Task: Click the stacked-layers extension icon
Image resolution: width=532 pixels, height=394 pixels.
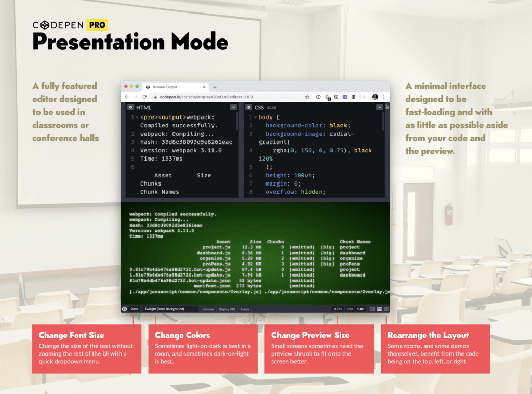Action: (x=353, y=96)
